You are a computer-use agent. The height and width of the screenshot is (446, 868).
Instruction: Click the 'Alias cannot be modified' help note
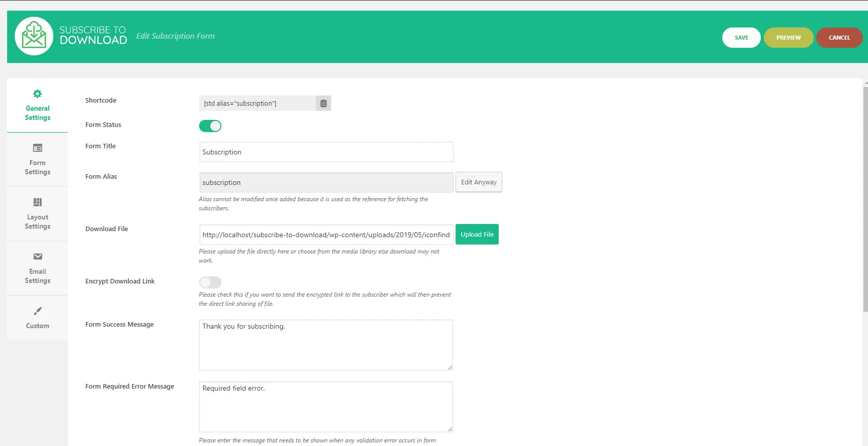[313, 204]
